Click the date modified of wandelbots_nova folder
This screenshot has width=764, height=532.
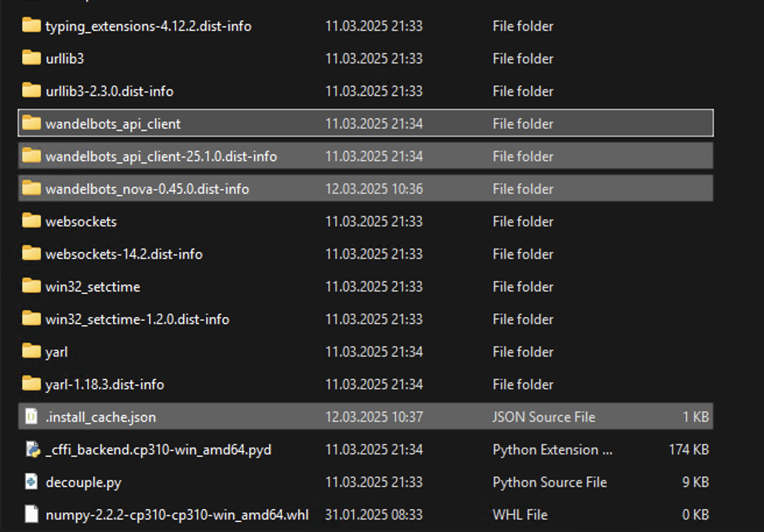click(x=373, y=189)
